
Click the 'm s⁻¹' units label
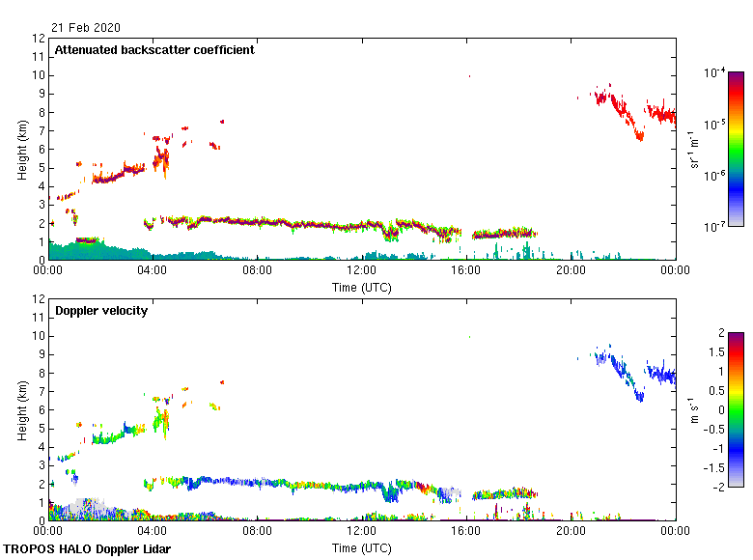[693, 410]
